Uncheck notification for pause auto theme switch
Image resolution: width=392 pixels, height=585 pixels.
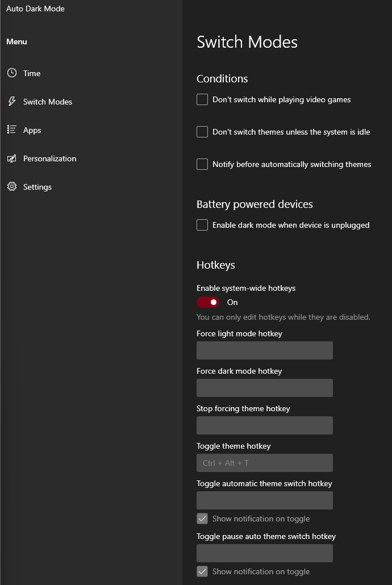point(202,571)
